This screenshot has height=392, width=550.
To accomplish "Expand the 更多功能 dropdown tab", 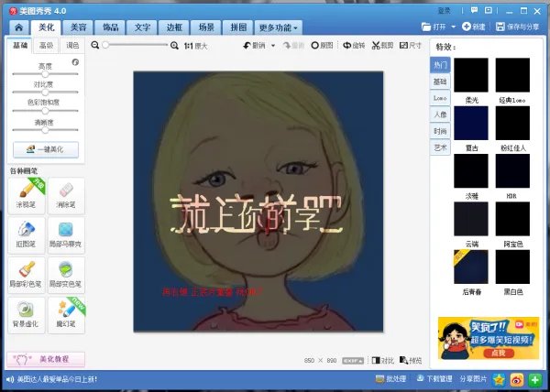I will [278, 27].
